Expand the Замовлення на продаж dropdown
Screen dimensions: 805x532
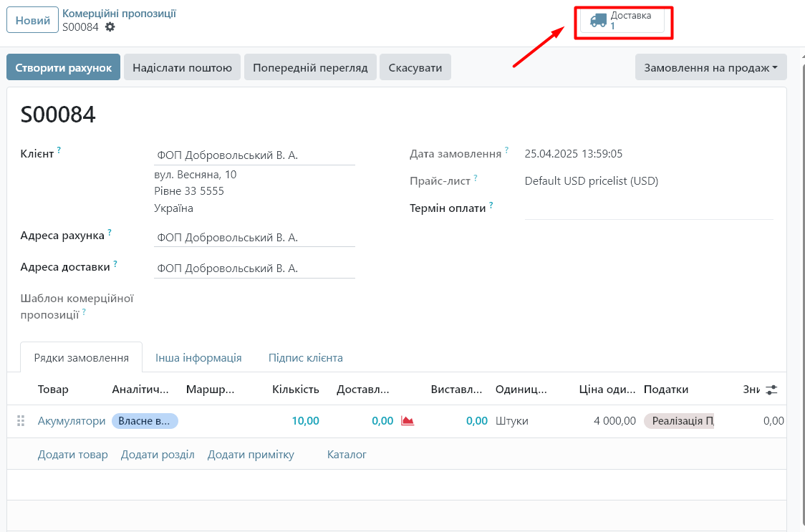[x=710, y=67]
